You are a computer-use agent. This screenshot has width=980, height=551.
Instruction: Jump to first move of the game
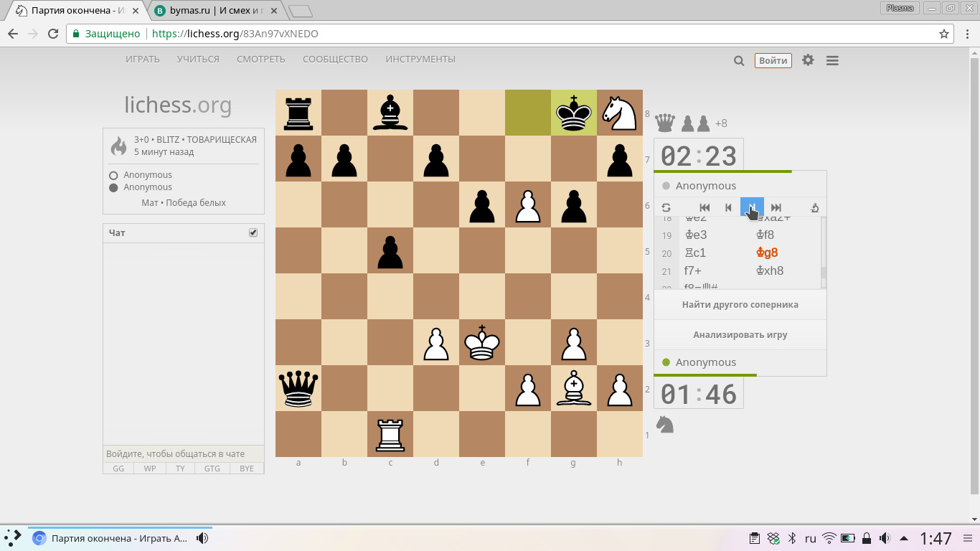coord(705,207)
